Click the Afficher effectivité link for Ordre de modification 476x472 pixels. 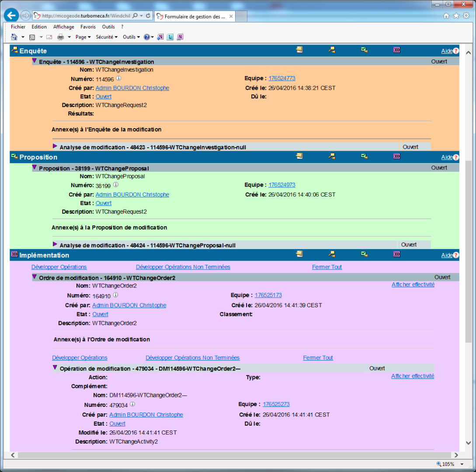click(x=413, y=285)
